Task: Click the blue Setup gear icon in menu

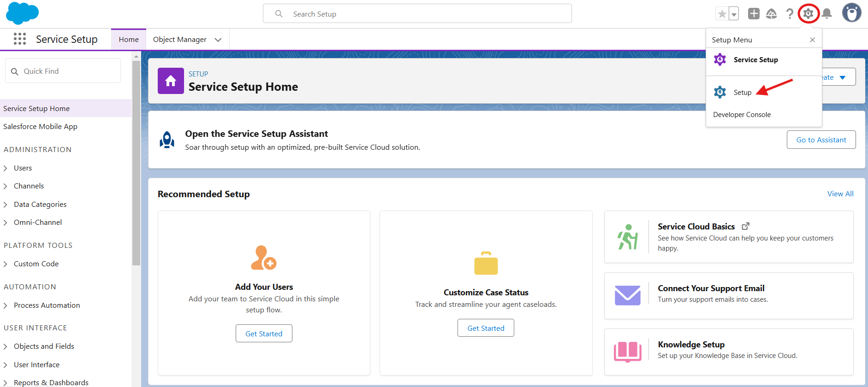Action: click(x=720, y=92)
